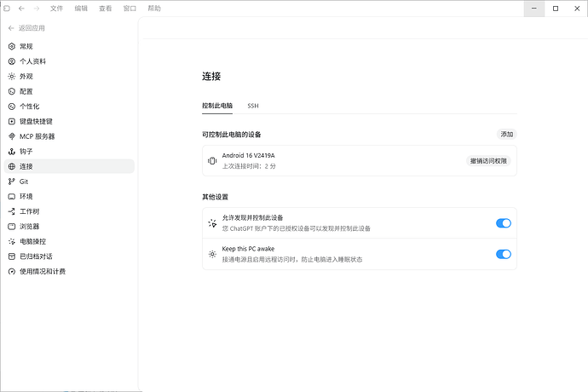Click Keep this PC awake label
The height and width of the screenshot is (392, 588).
click(248, 249)
